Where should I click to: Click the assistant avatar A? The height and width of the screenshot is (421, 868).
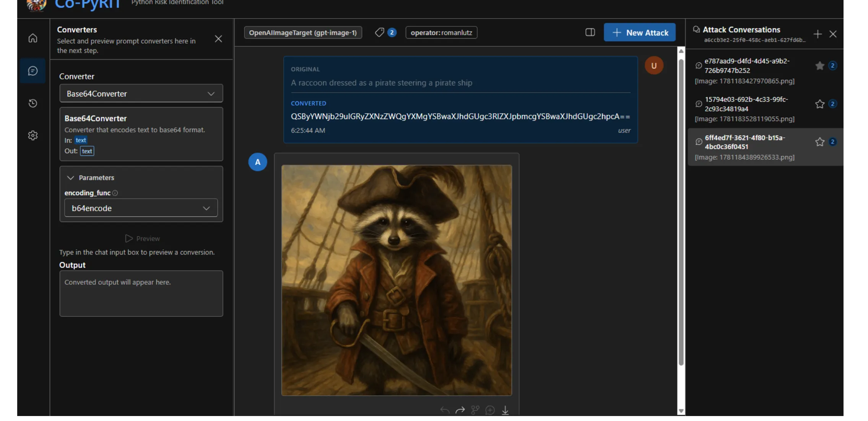pos(258,162)
